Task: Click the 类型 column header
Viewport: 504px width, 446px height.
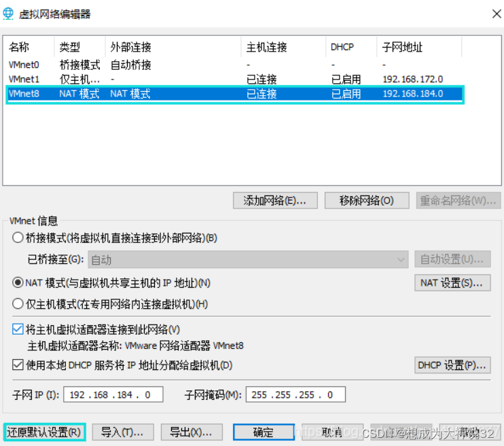Action: coord(80,48)
